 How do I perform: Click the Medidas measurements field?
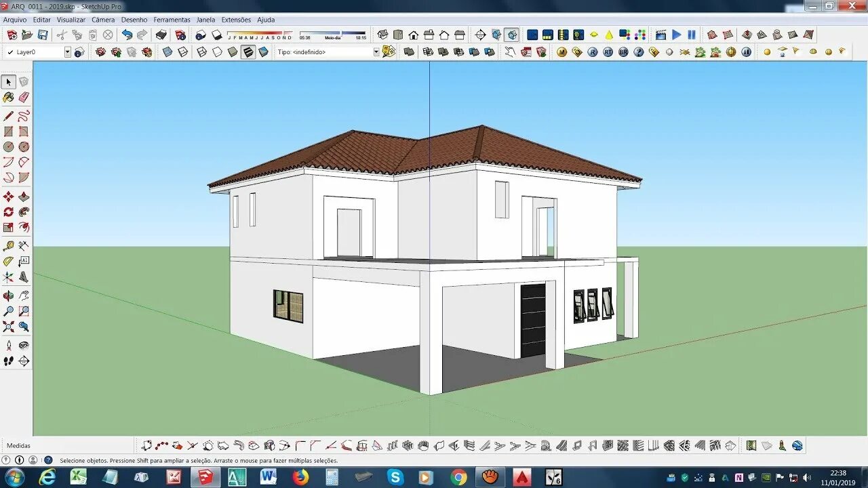tap(68, 445)
